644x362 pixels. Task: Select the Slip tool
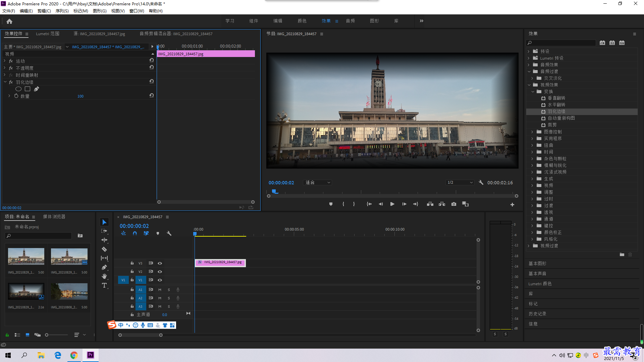pyautogui.click(x=104, y=258)
